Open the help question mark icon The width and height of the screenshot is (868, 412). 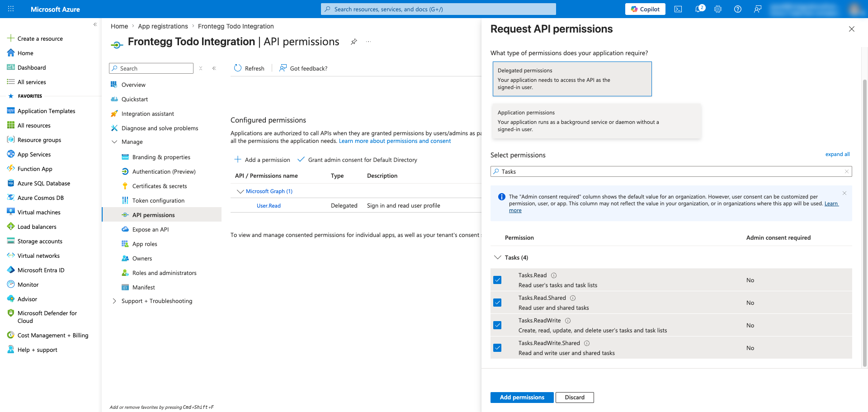click(738, 9)
